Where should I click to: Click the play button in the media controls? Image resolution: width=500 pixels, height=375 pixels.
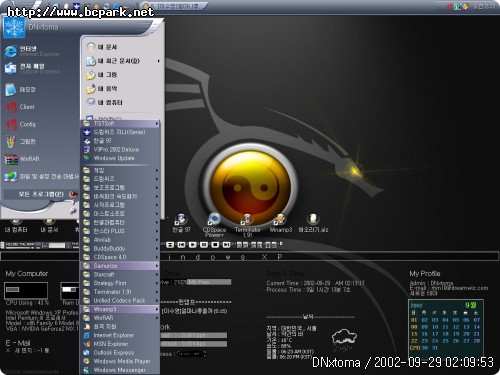(x=192, y=245)
